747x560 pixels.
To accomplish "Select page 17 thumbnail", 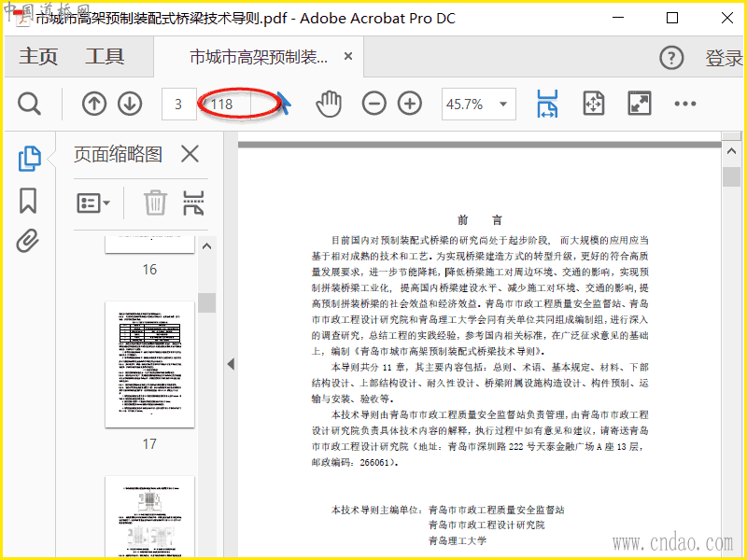I will (149, 364).
